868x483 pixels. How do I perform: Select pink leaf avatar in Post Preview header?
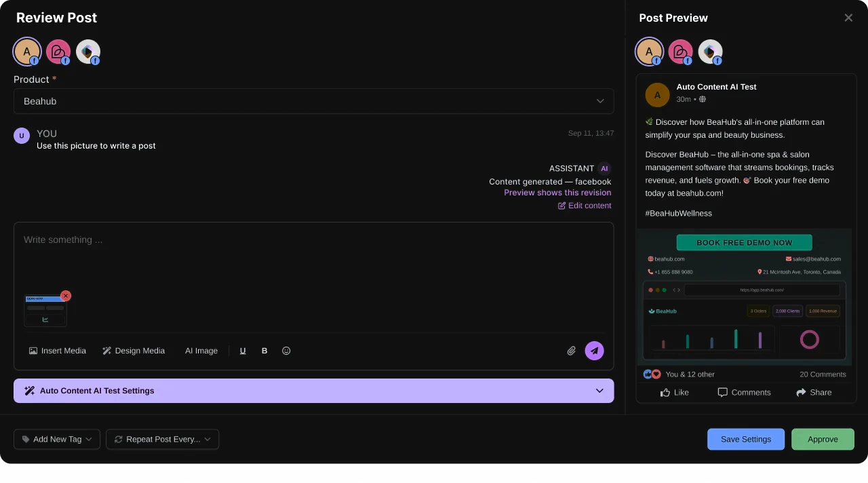tap(681, 52)
